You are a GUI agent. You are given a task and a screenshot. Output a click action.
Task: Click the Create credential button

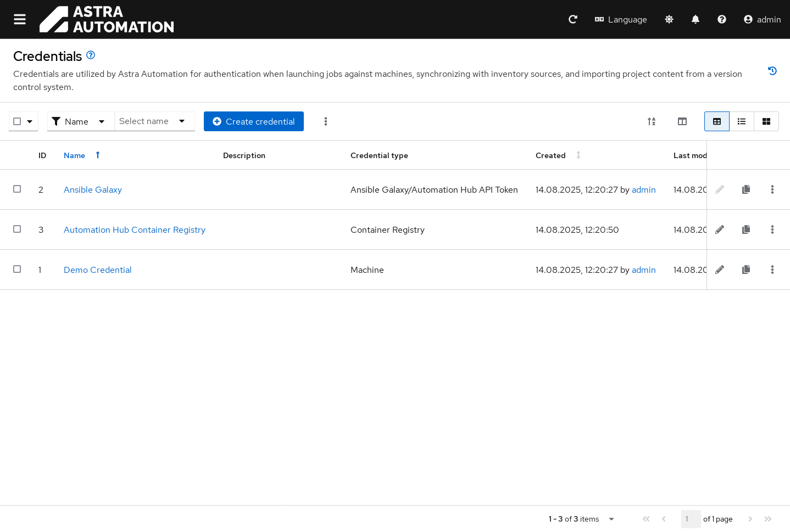pos(253,121)
